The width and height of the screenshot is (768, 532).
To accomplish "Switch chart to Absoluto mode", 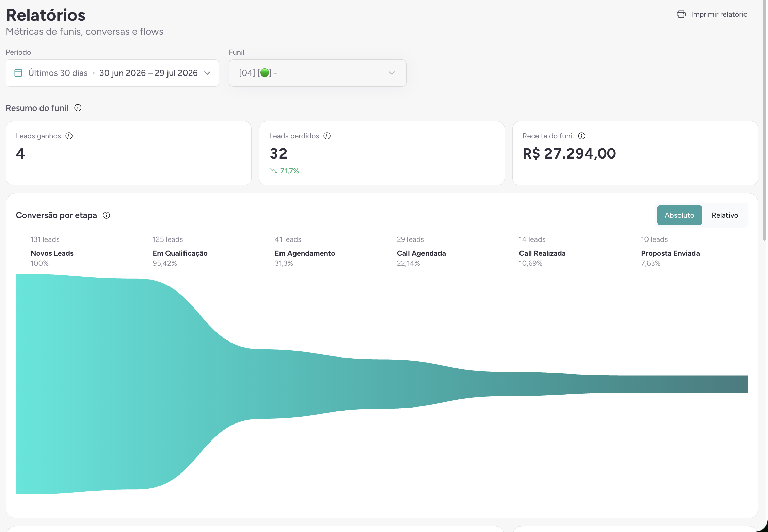I will click(x=679, y=215).
